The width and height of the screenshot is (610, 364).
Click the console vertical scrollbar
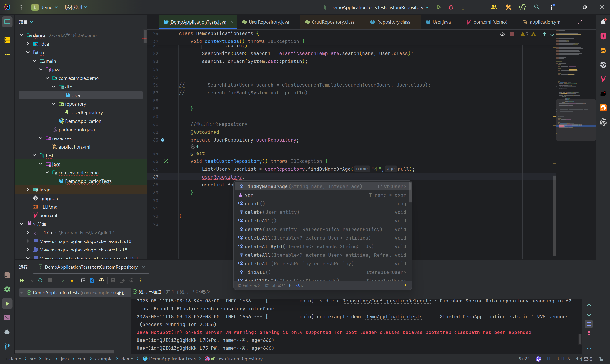[580, 339]
